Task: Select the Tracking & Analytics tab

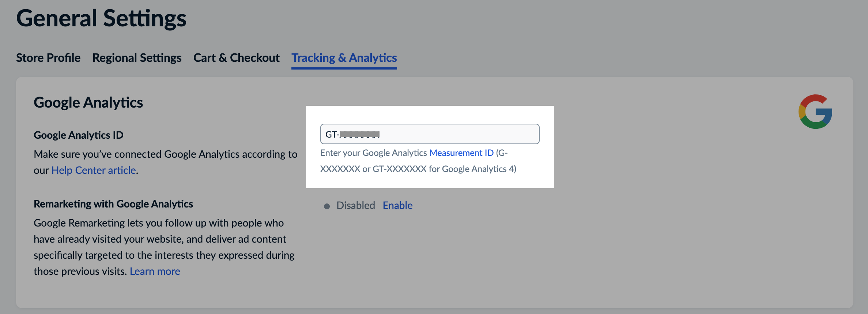Action: (344, 58)
